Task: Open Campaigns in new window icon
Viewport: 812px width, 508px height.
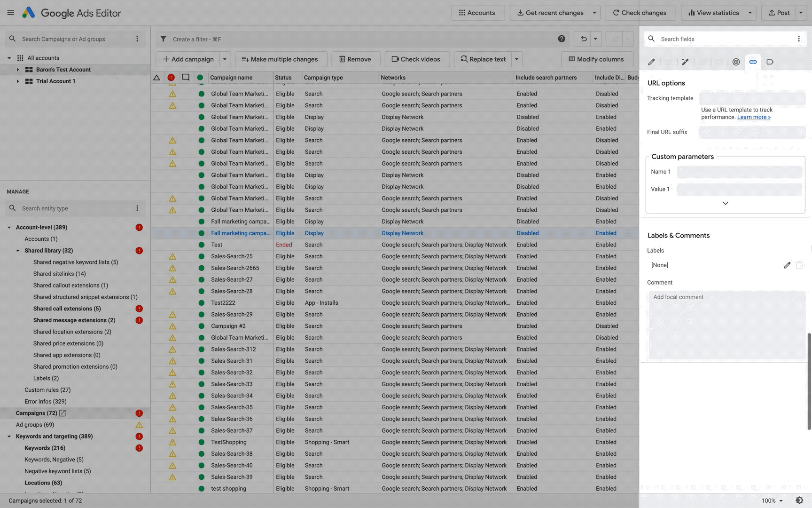Action: (62, 413)
